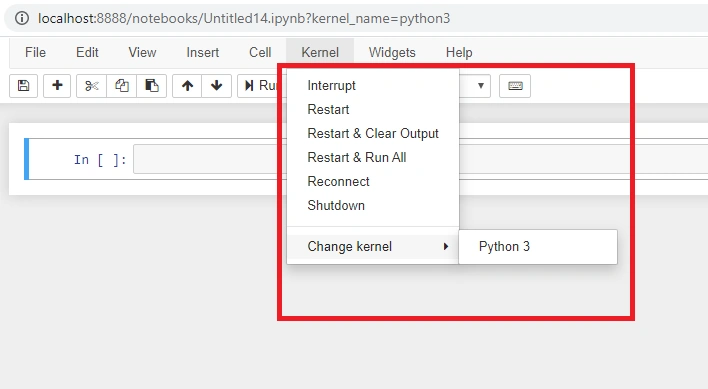Screen dimensions: 708x389
Task: Copy selected cells icon
Action: click(x=121, y=86)
